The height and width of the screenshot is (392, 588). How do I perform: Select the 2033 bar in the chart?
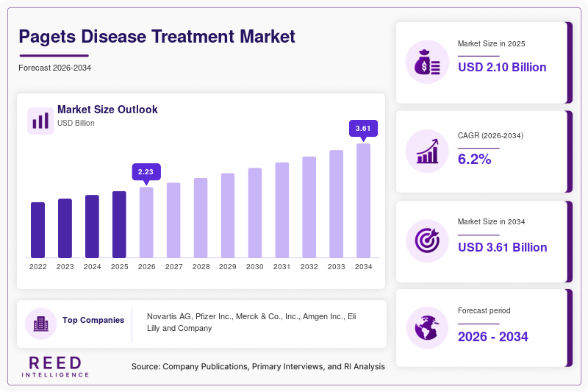(337, 204)
